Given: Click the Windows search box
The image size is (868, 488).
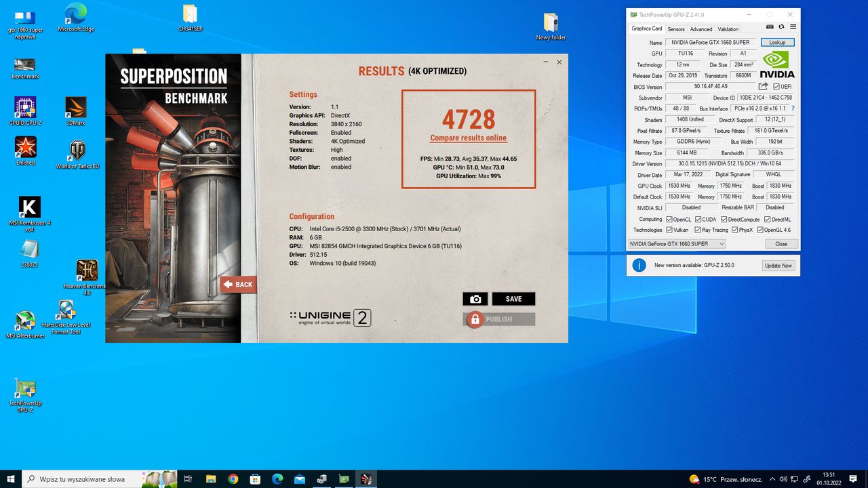Looking at the screenshot, I should click(x=100, y=479).
